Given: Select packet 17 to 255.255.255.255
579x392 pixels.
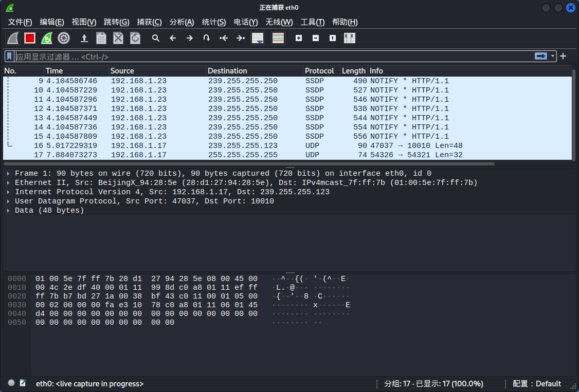Looking at the screenshot, I should coord(287,155).
